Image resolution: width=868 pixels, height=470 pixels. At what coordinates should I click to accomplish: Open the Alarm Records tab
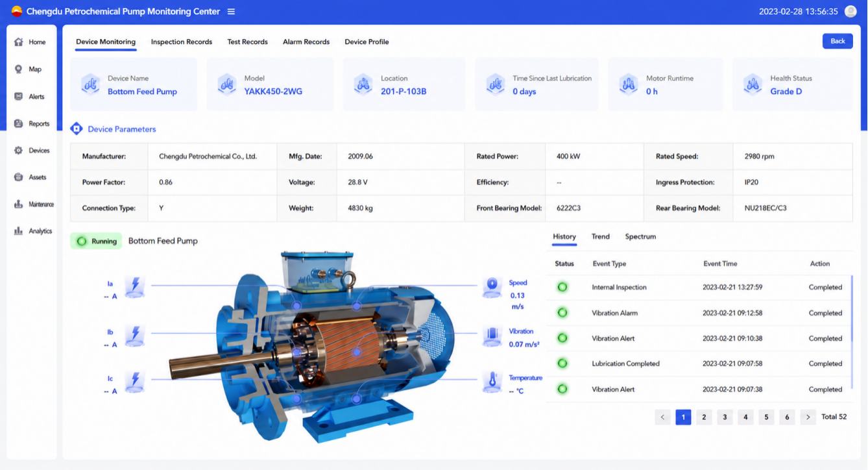click(306, 42)
